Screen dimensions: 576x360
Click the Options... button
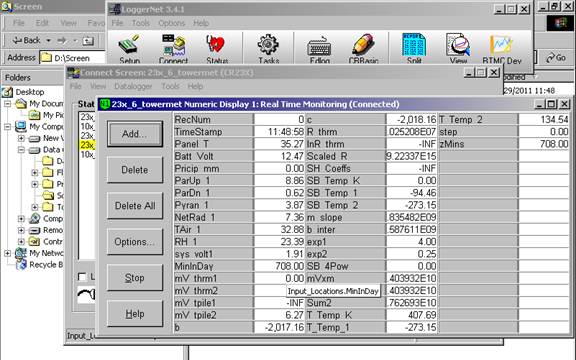pyautogui.click(x=135, y=242)
